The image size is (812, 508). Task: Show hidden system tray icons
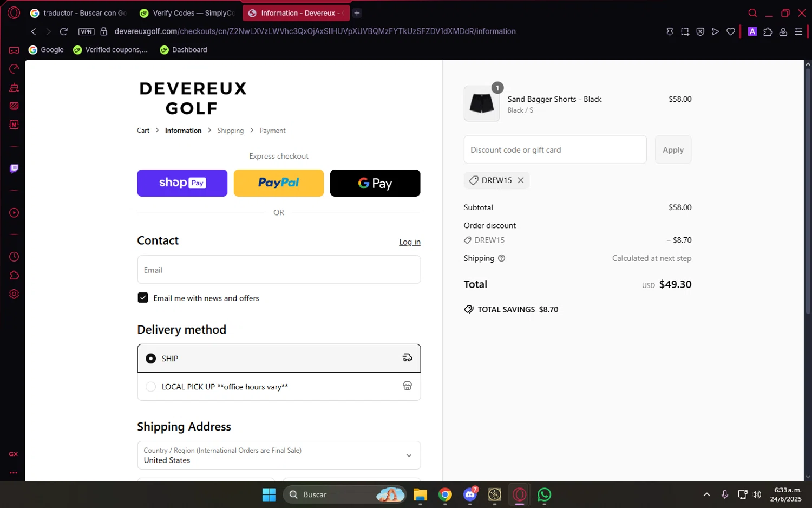[706, 494]
